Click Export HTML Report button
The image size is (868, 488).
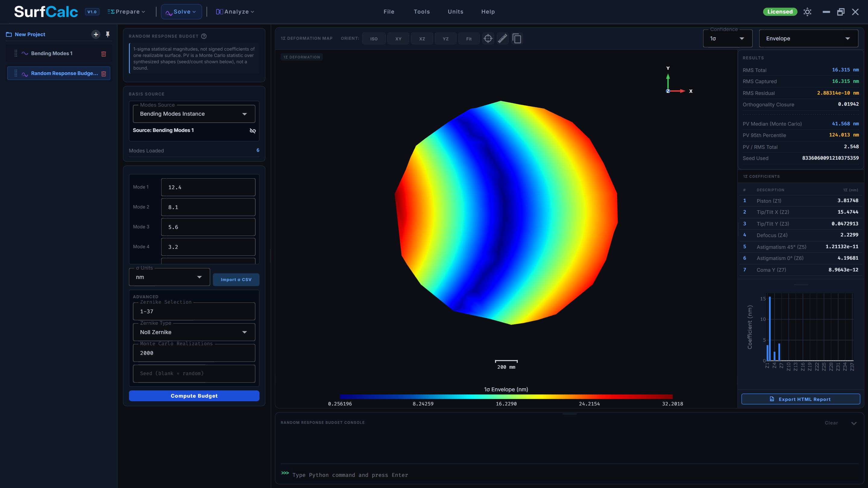(x=800, y=399)
